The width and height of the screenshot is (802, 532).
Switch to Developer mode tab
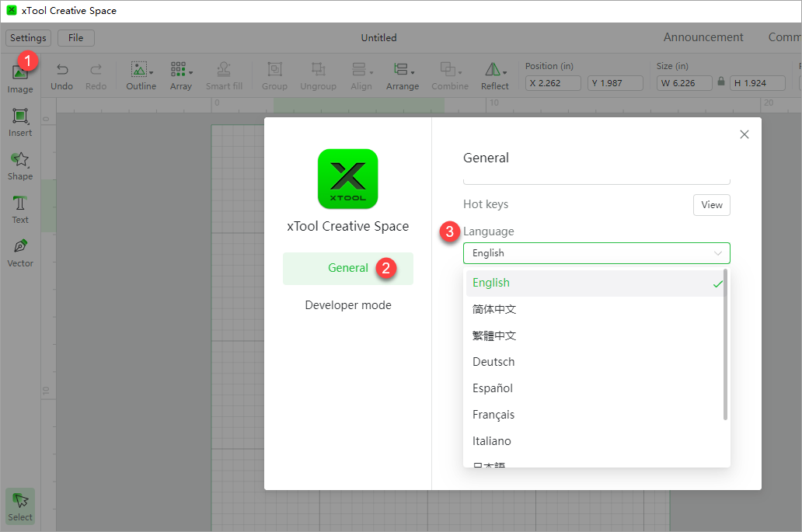(x=348, y=305)
